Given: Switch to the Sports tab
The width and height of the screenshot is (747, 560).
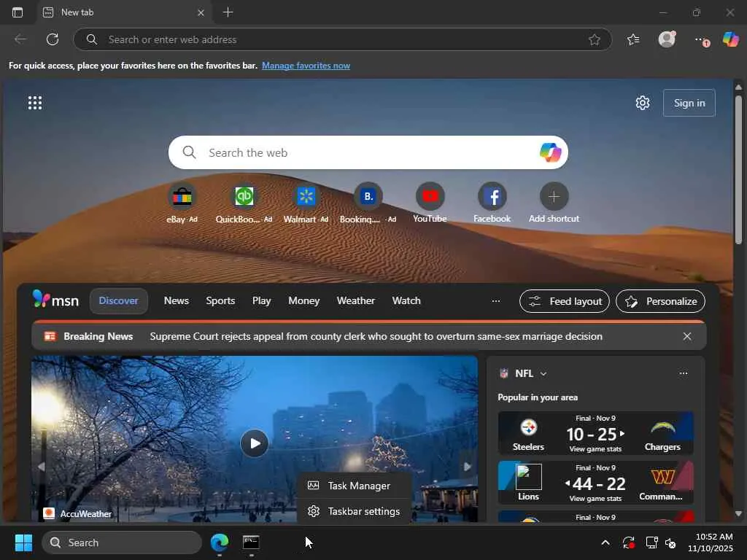Looking at the screenshot, I should (220, 300).
